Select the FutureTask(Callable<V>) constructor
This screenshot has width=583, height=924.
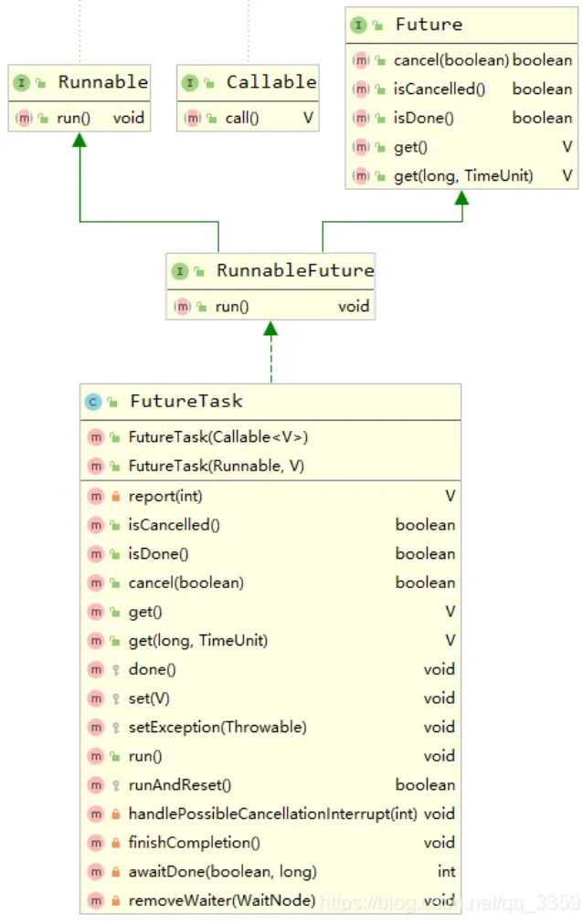click(225, 437)
